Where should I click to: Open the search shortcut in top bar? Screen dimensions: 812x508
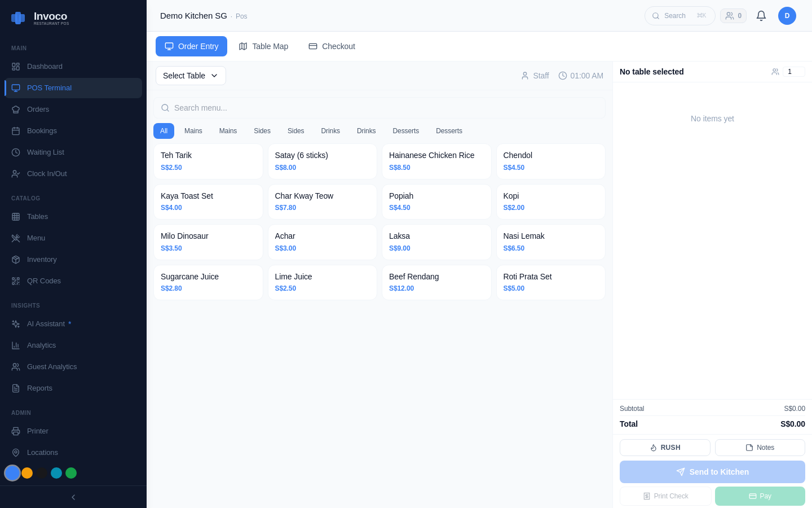pyautogui.click(x=679, y=15)
